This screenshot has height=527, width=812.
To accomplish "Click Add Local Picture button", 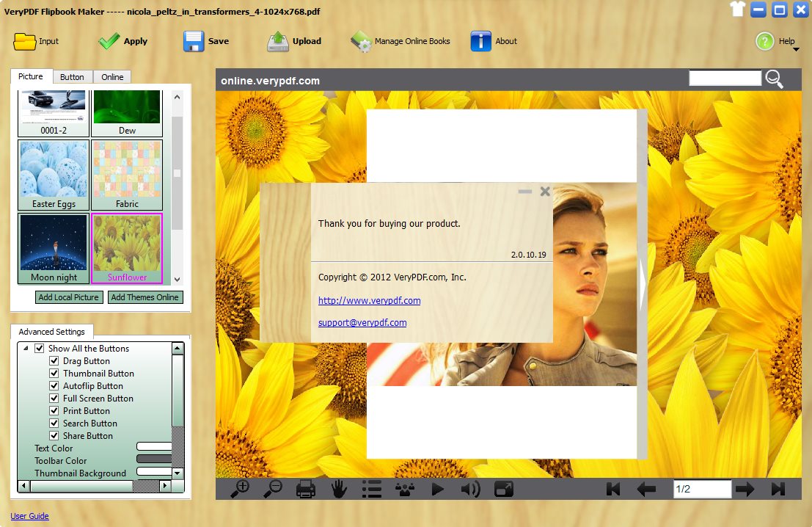I will pos(68,297).
